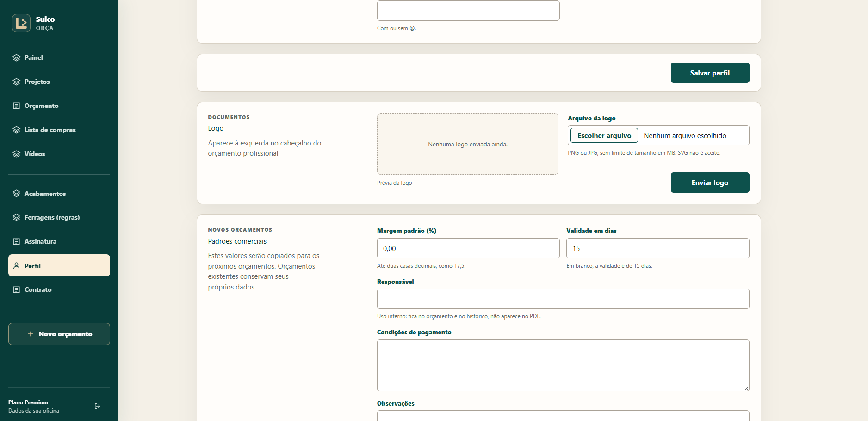
Task: Click the Acabamentos sidebar icon
Action: 17,194
